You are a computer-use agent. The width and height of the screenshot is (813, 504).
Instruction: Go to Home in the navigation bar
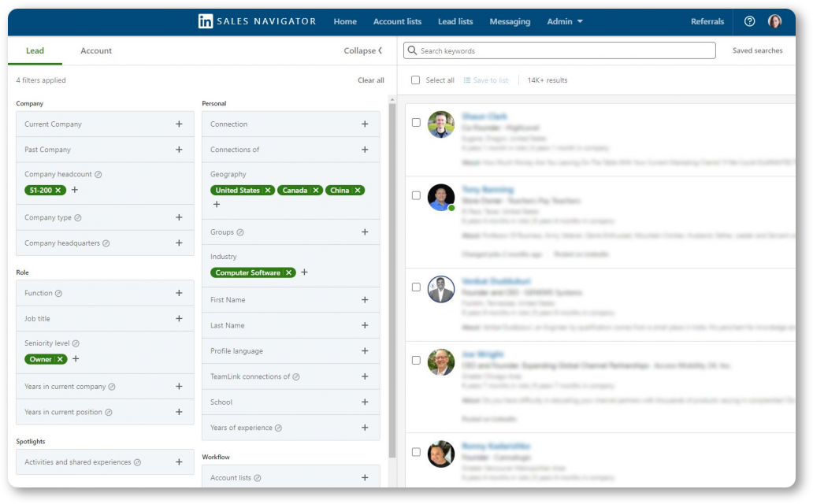(345, 21)
